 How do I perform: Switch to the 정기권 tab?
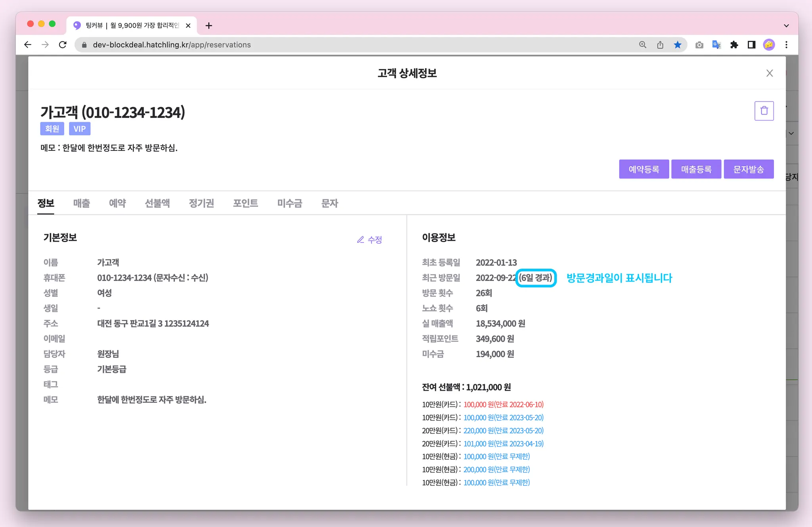[201, 203]
